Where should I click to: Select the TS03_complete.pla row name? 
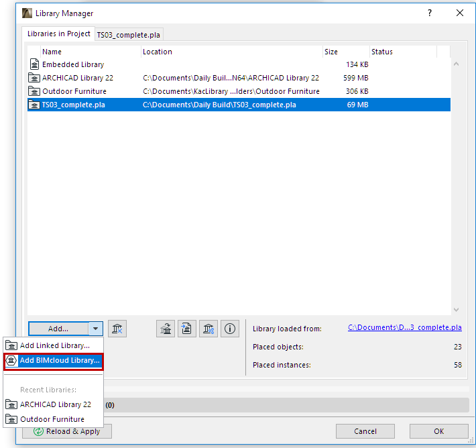[x=74, y=105]
